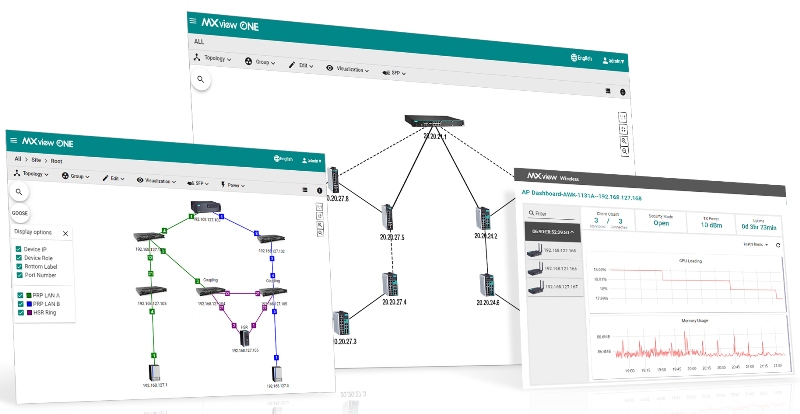Click zoom-in icon in back window map controls
Screen dimensions: 800x414
coord(624,141)
